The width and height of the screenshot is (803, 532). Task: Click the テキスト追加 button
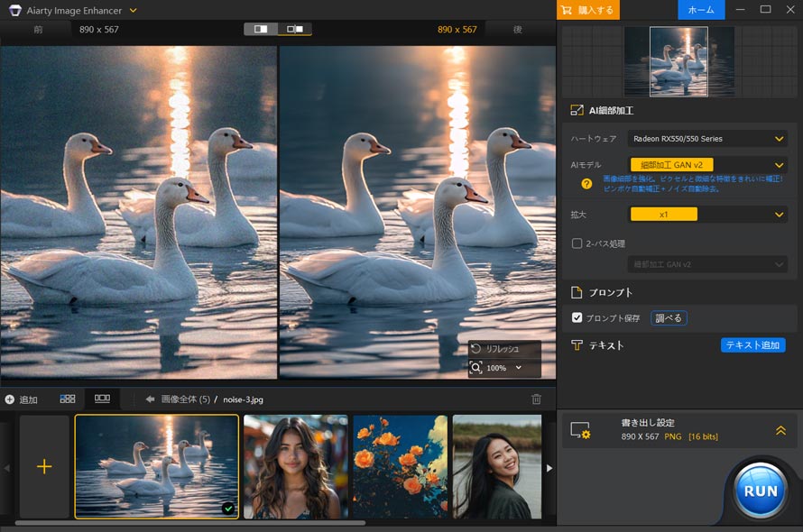tap(752, 344)
